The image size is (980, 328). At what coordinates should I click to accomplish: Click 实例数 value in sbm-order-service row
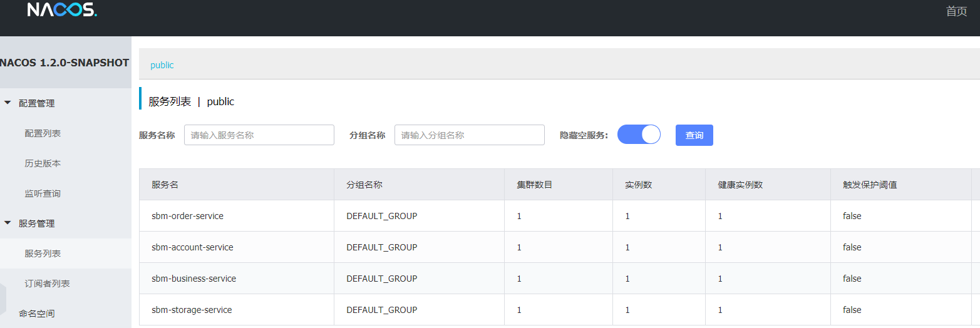coord(627,216)
